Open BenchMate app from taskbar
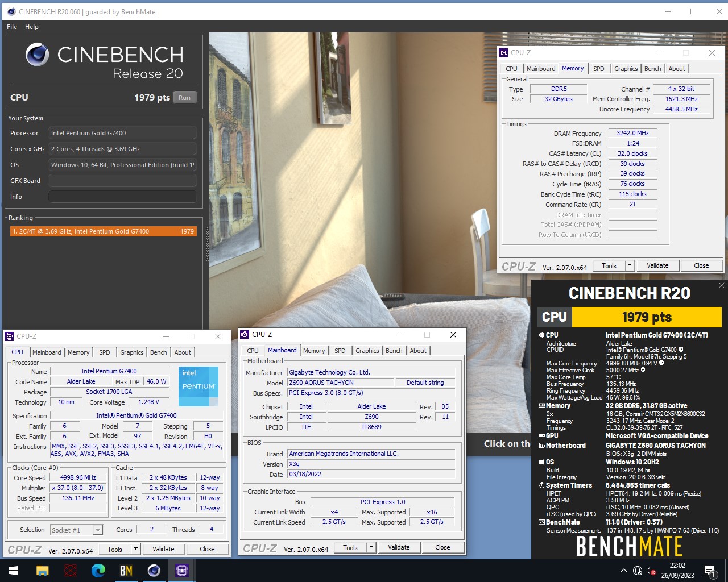The image size is (728, 582). (x=126, y=571)
